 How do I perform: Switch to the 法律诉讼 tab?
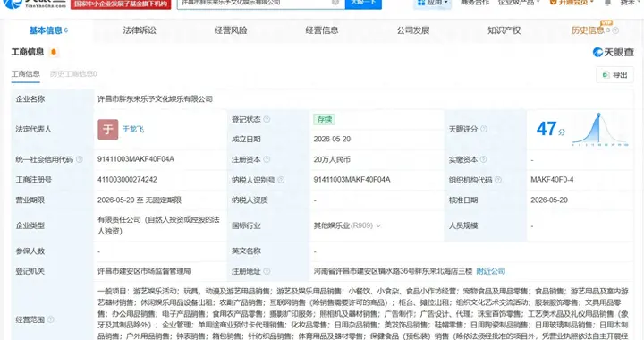click(x=140, y=30)
